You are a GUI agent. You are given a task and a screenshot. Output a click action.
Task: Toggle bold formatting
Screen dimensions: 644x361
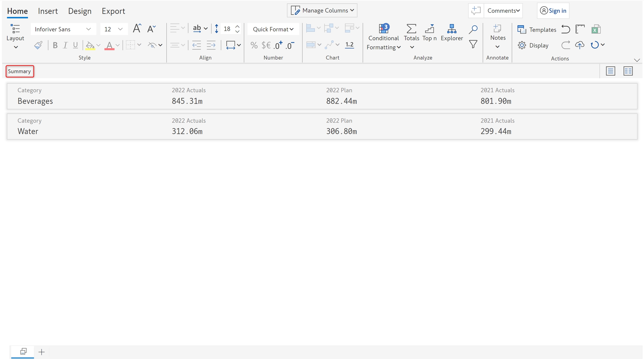(55, 45)
